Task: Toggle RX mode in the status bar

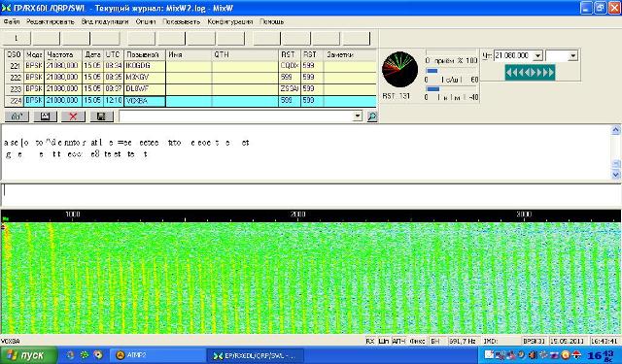Action: pyautogui.click(x=369, y=341)
